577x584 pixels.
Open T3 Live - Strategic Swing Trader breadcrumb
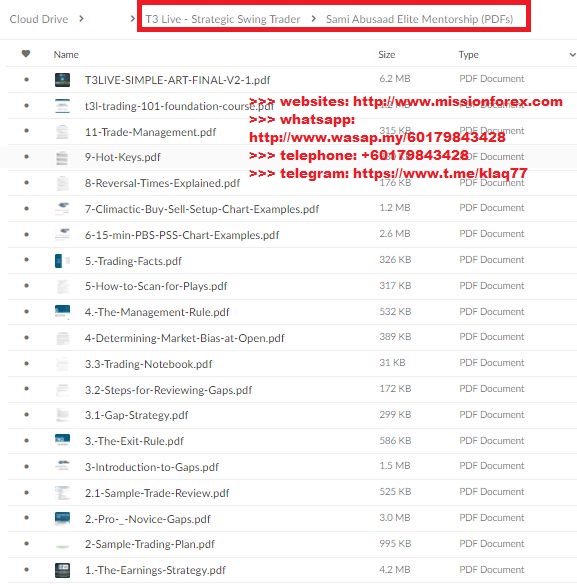222,19
